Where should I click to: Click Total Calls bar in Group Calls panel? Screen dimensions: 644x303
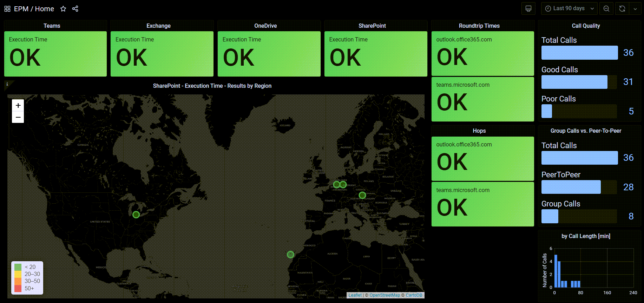tap(579, 158)
